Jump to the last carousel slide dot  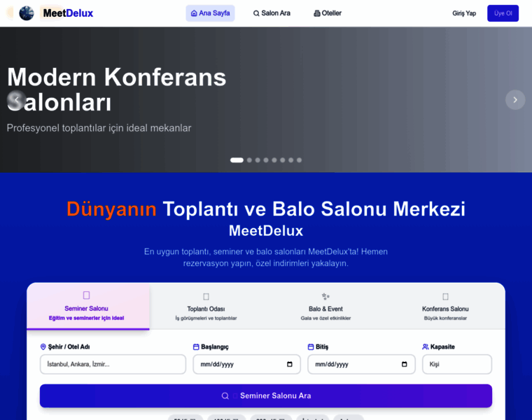[x=300, y=160]
